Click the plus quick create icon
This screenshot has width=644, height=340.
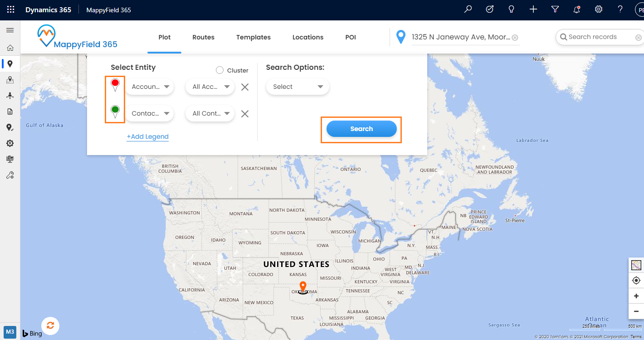tap(533, 9)
